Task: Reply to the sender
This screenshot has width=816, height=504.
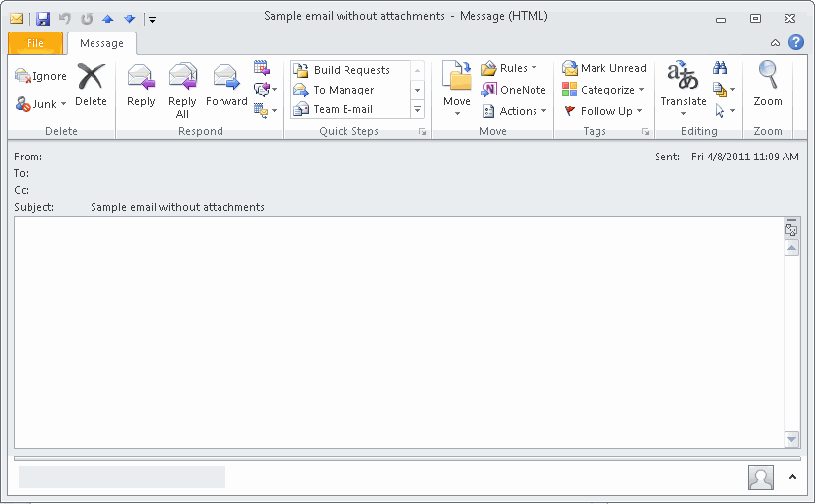Action: [141, 86]
